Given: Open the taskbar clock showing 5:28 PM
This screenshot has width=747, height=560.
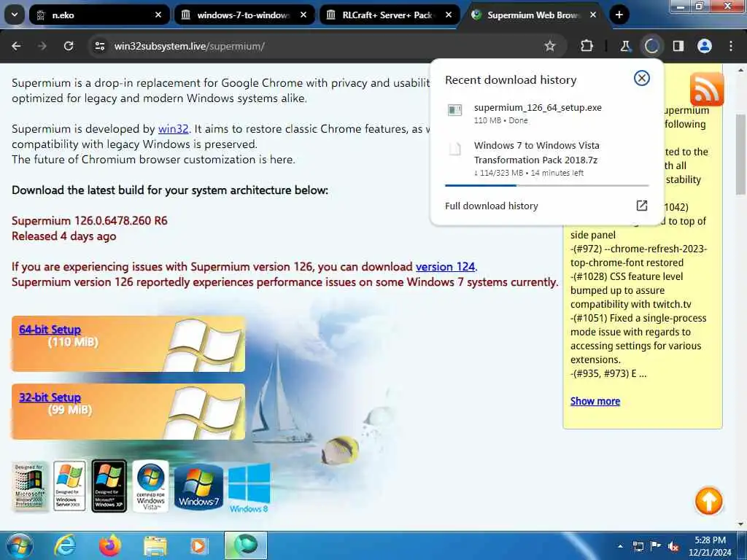Looking at the screenshot, I should point(710,546).
